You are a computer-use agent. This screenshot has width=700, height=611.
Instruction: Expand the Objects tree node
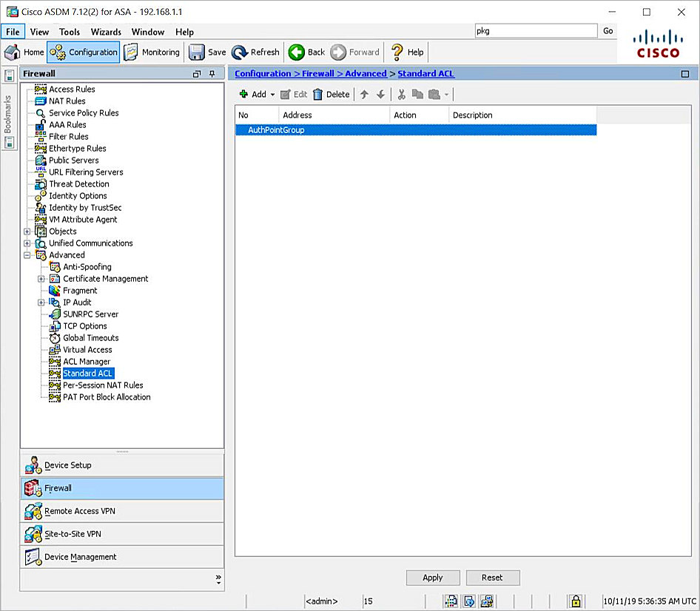point(27,231)
